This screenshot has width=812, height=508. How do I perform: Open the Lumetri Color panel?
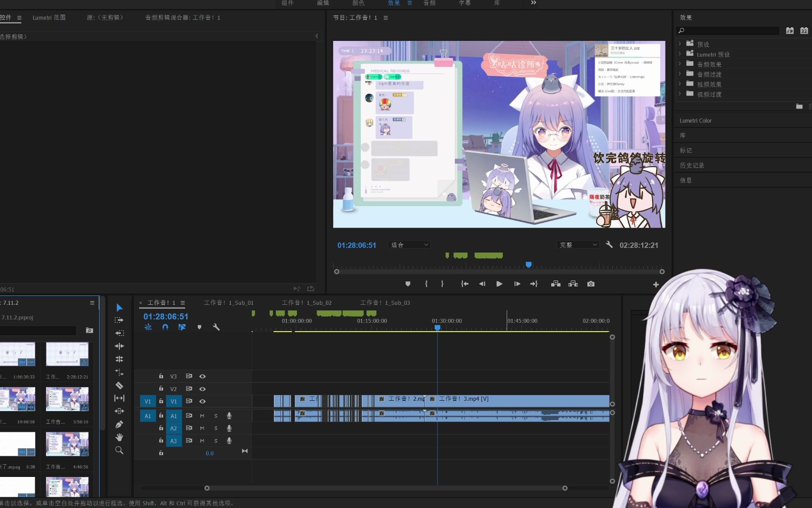pos(695,121)
